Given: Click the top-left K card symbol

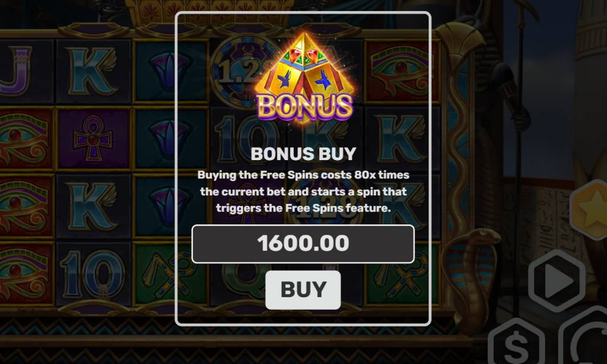Looking at the screenshot, I should (x=92, y=71).
